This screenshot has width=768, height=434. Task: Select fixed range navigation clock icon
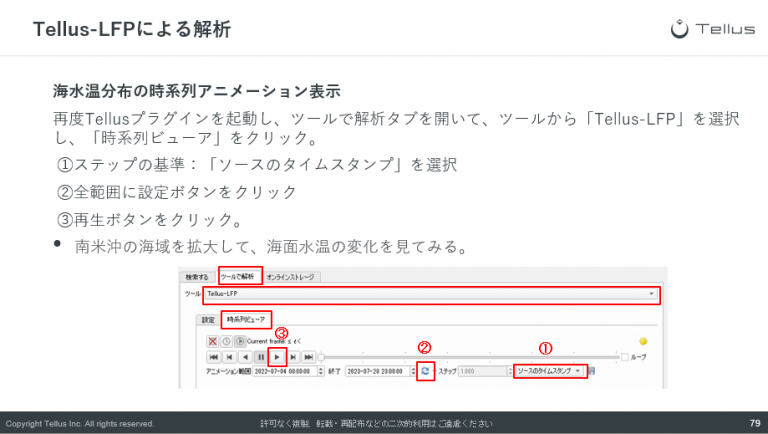[226, 341]
